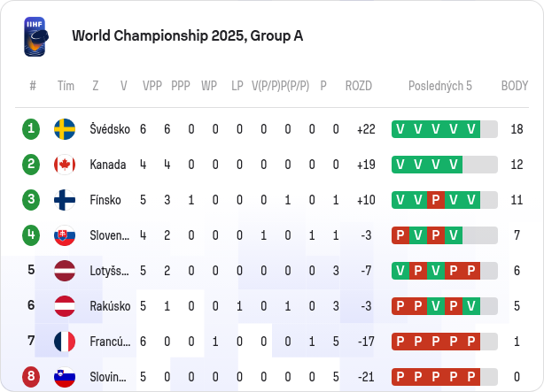This screenshot has height=392, width=544.
Task: Click the Sweden flag icon
Action: [65, 129]
